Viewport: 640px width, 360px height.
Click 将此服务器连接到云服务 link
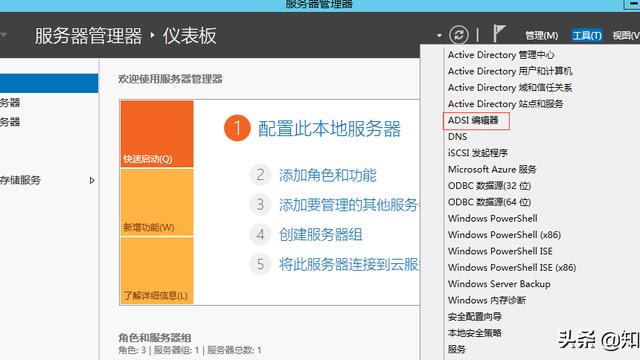pyautogui.click(x=349, y=264)
